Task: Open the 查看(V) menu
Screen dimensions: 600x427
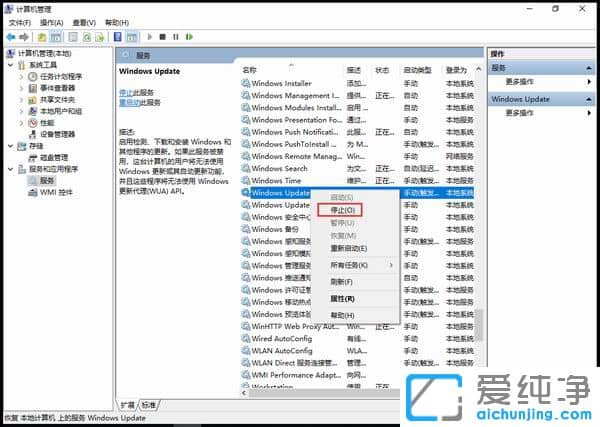Action: (x=84, y=23)
